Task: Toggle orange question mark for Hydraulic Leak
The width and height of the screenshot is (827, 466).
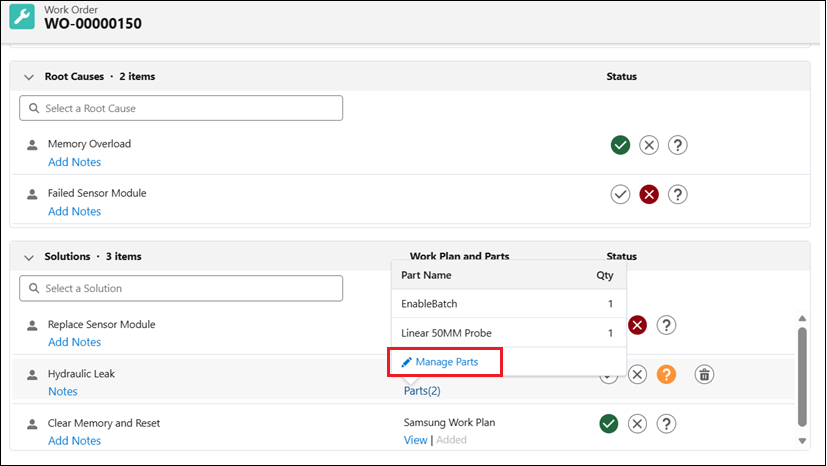Action: pos(666,374)
